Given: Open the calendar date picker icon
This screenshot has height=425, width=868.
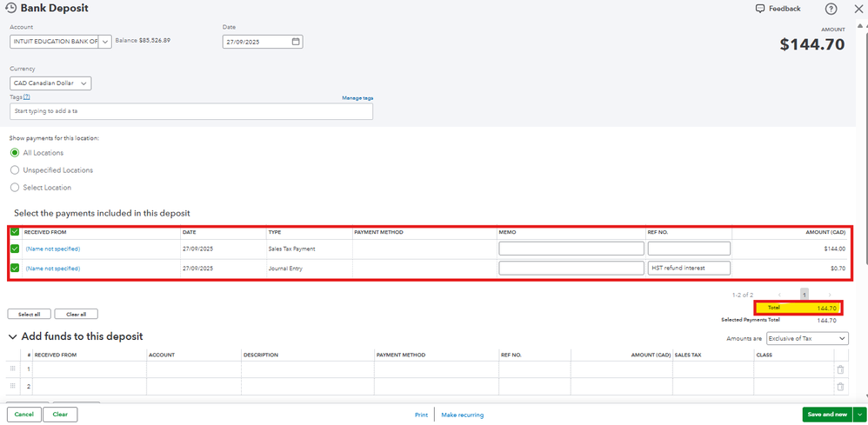Looking at the screenshot, I should (x=296, y=42).
